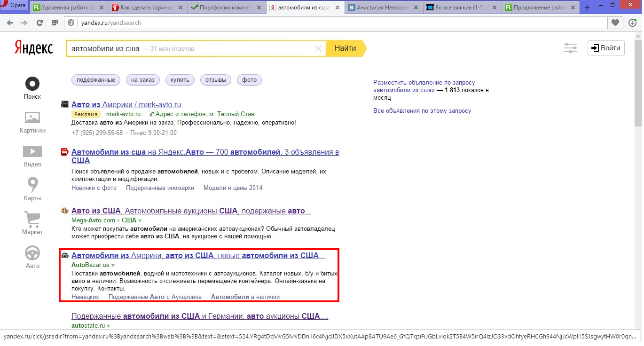Open Картинки image search
The height and width of the screenshot is (346, 644).
[x=32, y=122]
